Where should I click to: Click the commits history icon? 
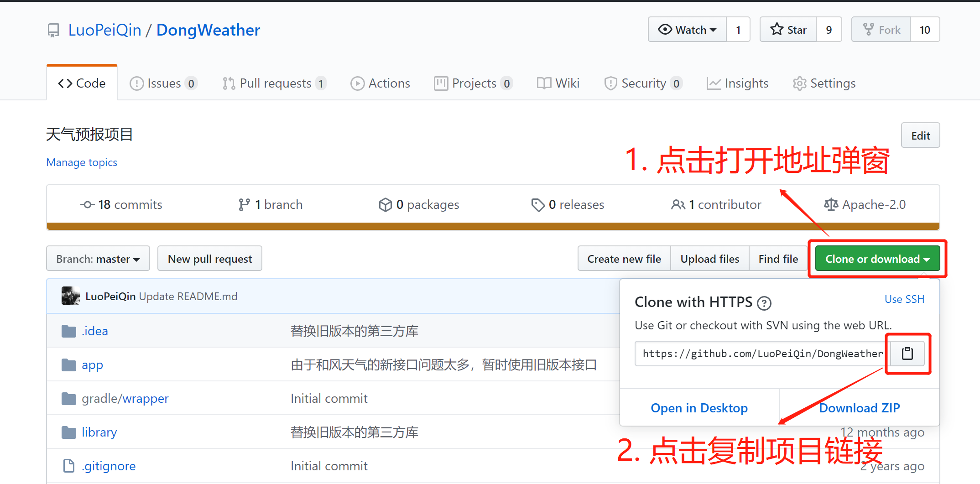[x=88, y=205]
